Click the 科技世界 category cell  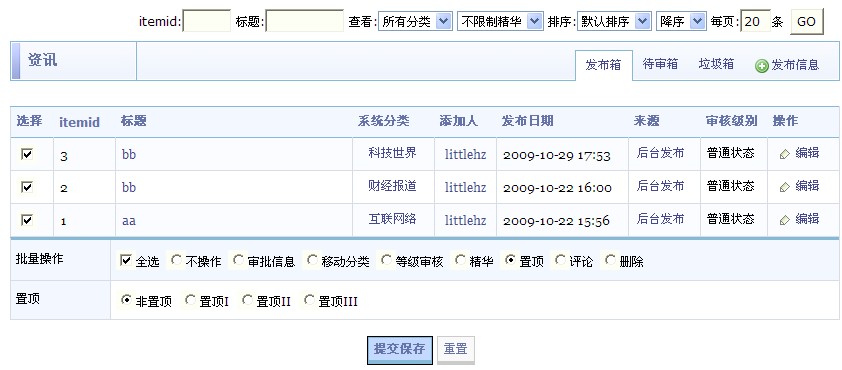tap(393, 153)
